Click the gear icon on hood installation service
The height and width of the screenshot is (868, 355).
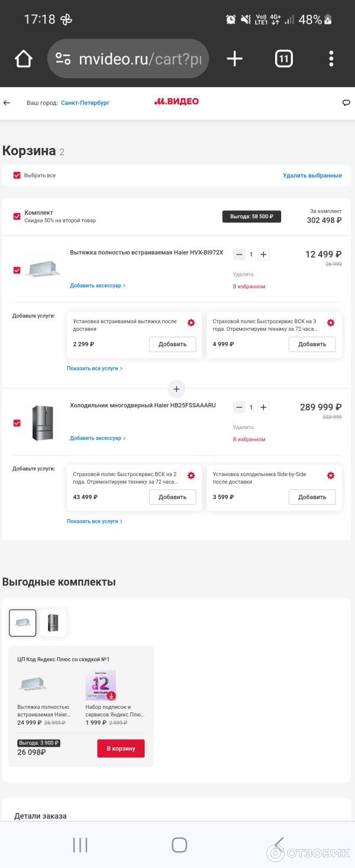point(191,322)
